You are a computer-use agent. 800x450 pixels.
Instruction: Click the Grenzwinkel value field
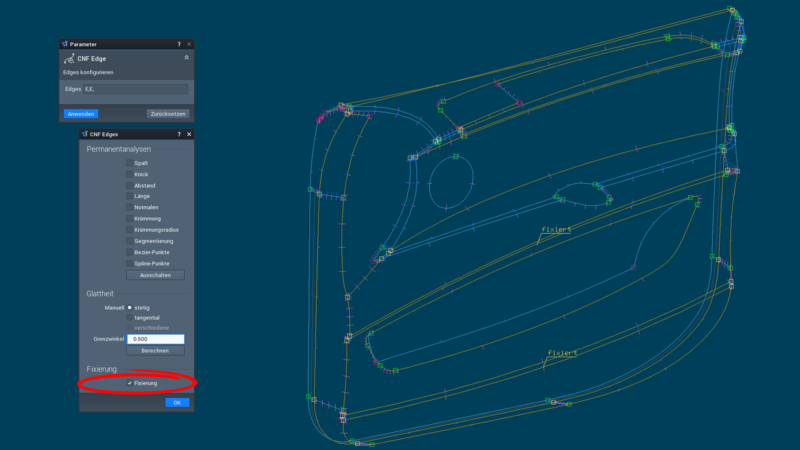point(155,339)
